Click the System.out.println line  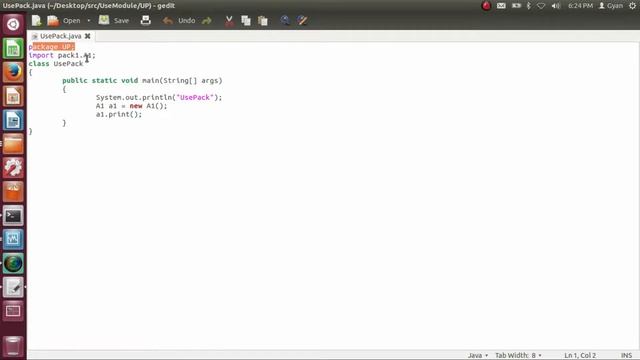click(159, 98)
